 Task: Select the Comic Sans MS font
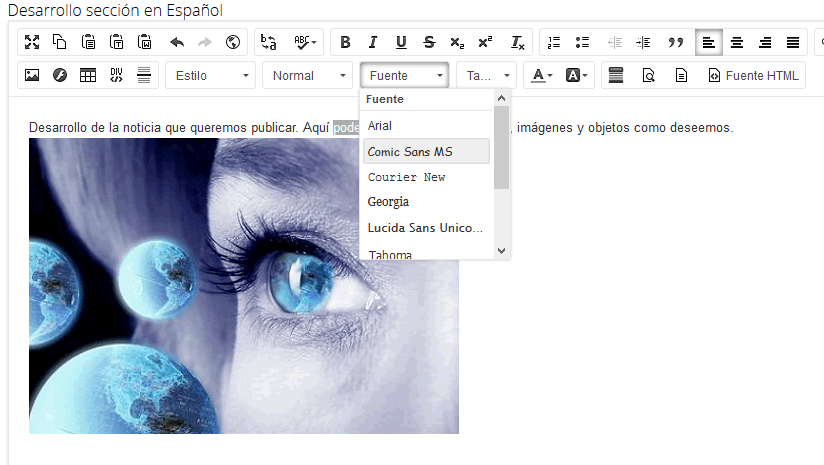(426, 151)
